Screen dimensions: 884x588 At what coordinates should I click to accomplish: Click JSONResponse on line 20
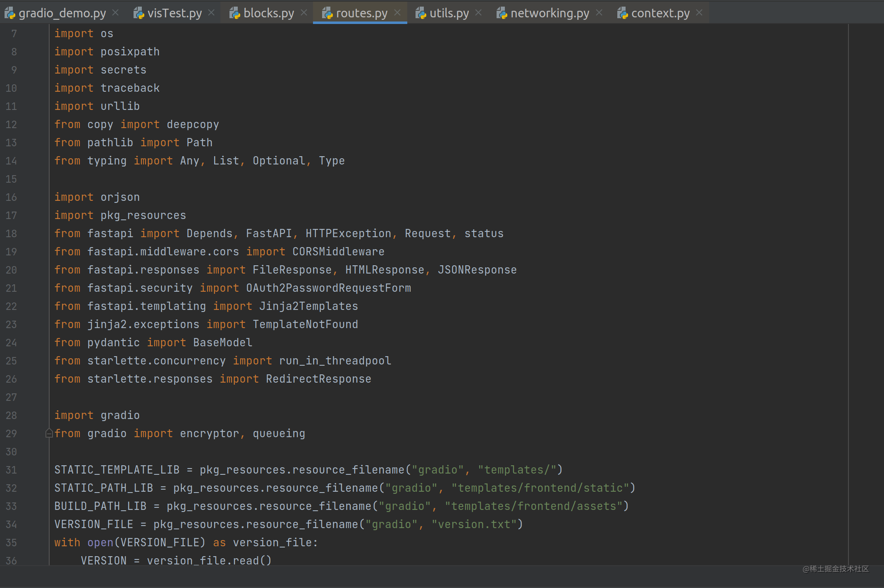(478, 270)
